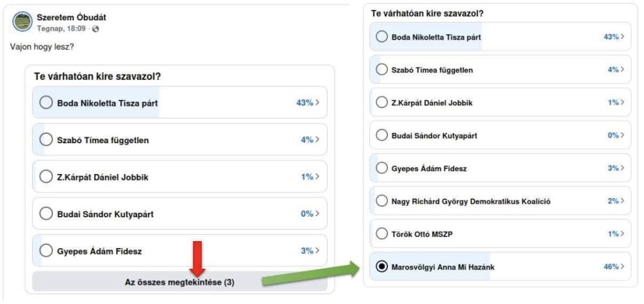The height and width of the screenshot is (304, 644).
Task: Select Gyepes Ádám Fidesz in the right poll
Action: (381, 168)
